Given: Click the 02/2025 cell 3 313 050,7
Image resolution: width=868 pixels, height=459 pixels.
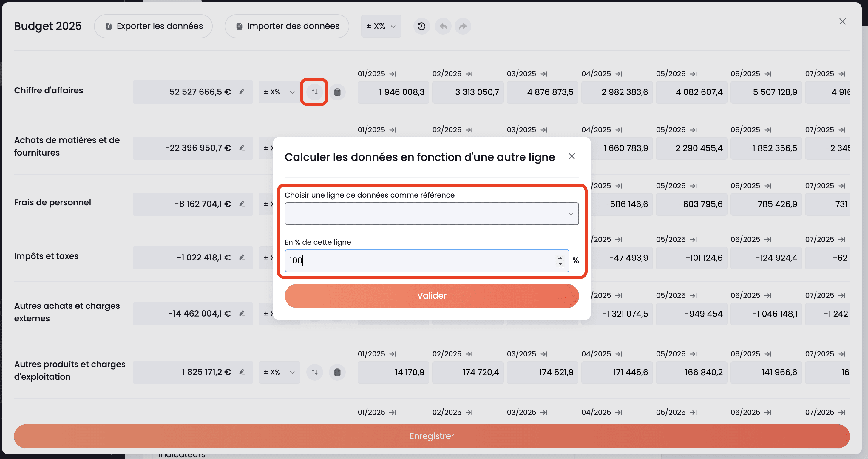Looking at the screenshot, I should point(468,92).
